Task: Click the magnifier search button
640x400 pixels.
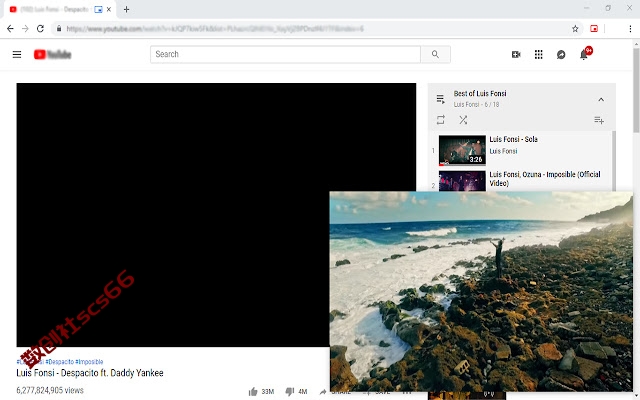Action: click(x=436, y=54)
